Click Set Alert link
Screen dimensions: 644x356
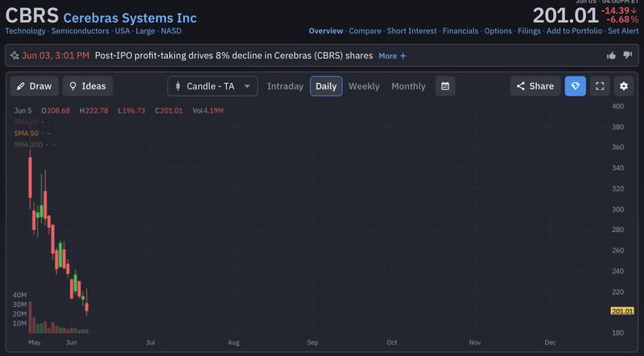coord(623,31)
